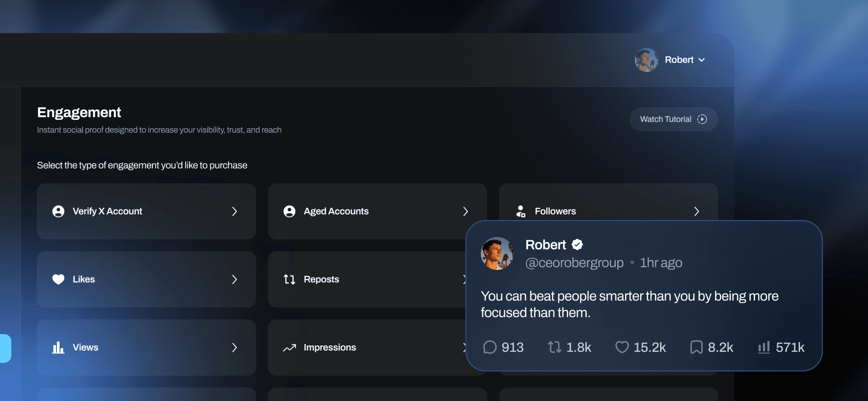Expand the Verify X Account chevron

pyautogui.click(x=235, y=211)
